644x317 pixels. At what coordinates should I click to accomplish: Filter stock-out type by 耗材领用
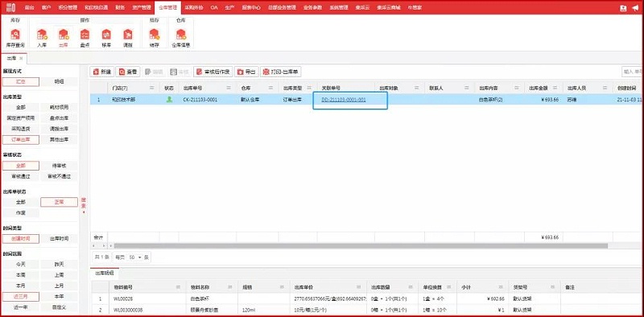pyautogui.click(x=59, y=107)
